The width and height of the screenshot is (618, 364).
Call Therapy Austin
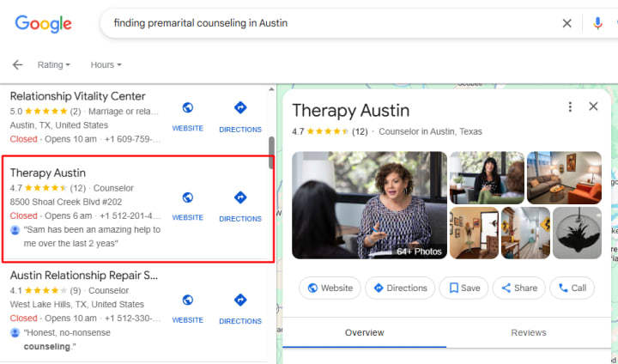pos(572,288)
